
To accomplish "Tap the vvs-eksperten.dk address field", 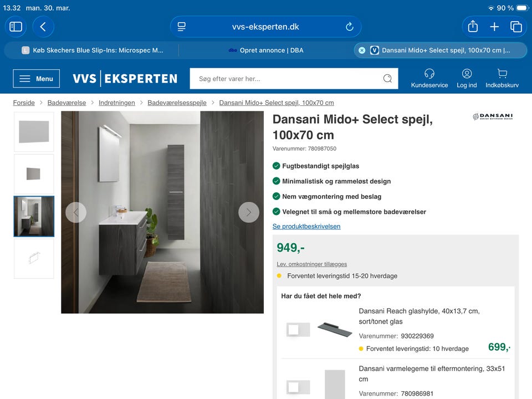I will tap(265, 27).
